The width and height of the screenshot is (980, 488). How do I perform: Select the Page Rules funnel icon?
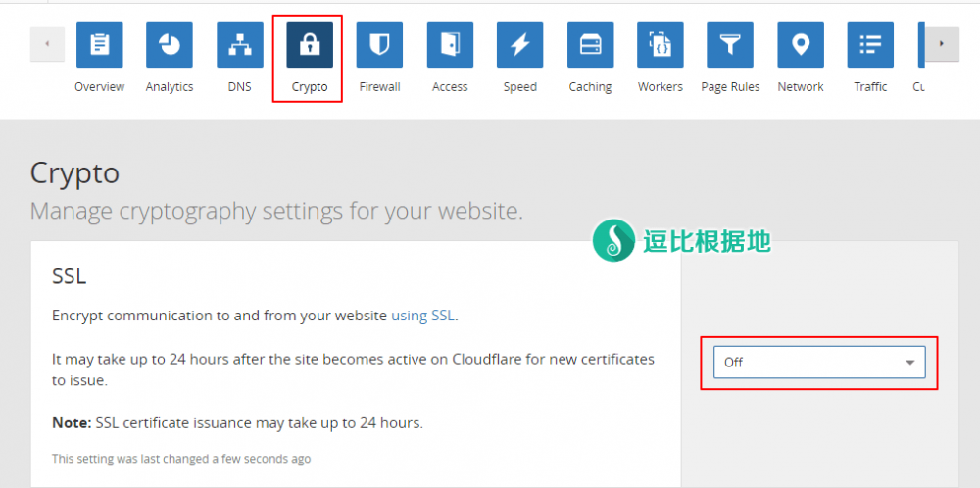[x=730, y=45]
